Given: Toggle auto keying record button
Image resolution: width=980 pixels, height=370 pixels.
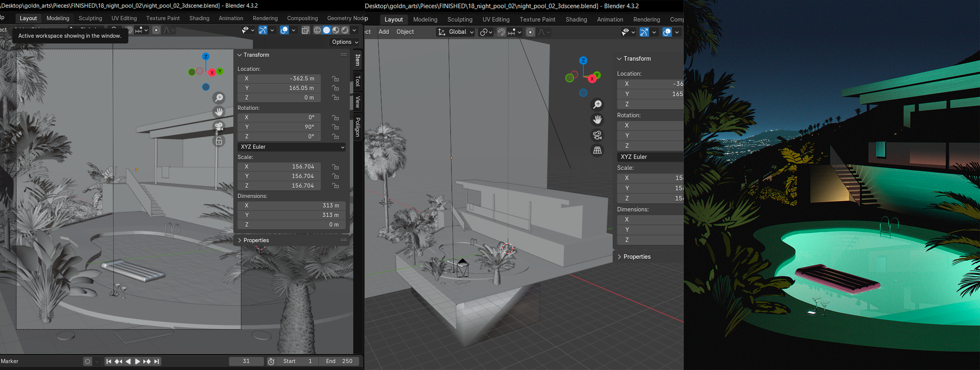Looking at the screenshot, I should (87, 361).
